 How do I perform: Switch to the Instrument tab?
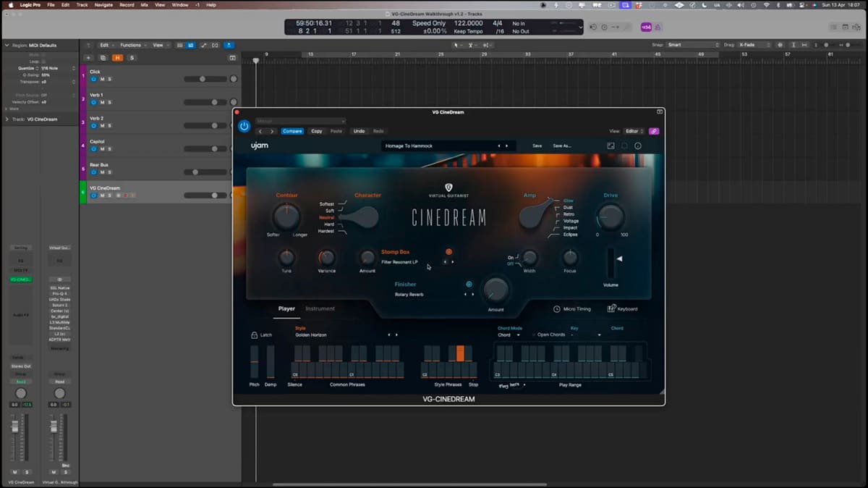[320, 309]
